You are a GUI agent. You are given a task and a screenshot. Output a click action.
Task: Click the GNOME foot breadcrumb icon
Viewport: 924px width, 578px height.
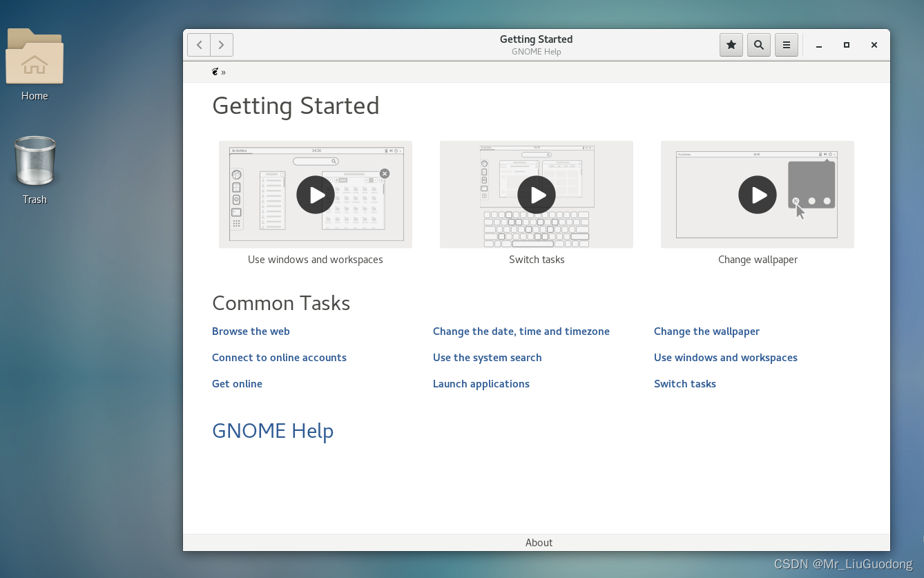[215, 72]
